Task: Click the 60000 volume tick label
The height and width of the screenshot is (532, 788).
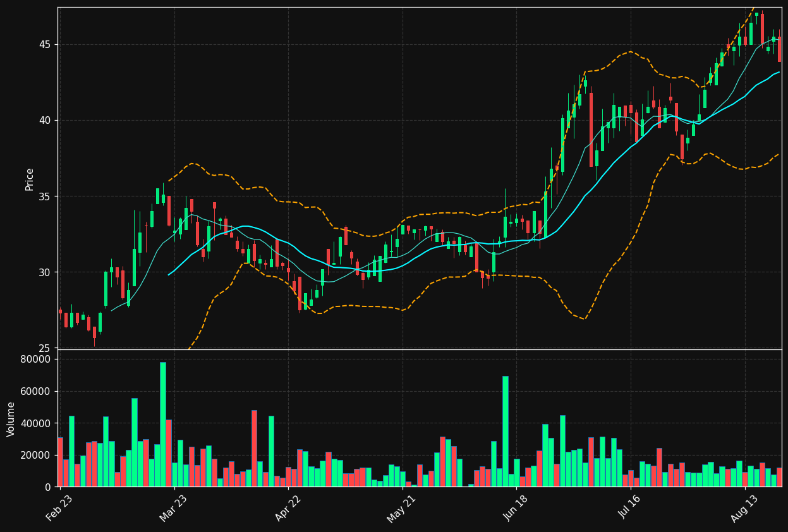Action: tap(37, 392)
